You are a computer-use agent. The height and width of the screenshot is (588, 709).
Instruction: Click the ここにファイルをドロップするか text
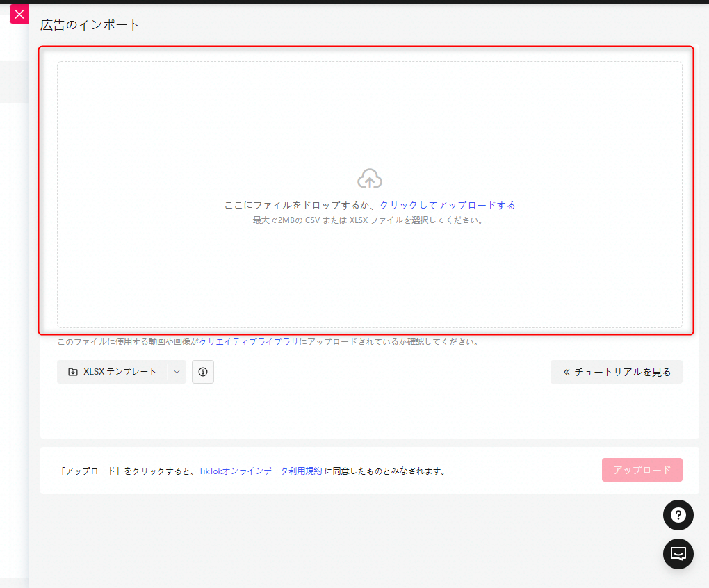(300, 205)
